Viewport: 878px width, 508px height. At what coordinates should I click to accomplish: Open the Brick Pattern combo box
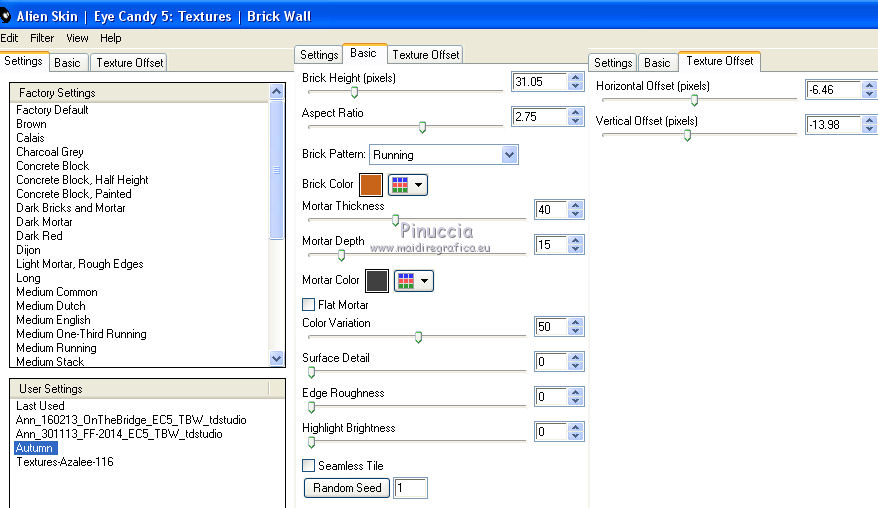(x=443, y=155)
